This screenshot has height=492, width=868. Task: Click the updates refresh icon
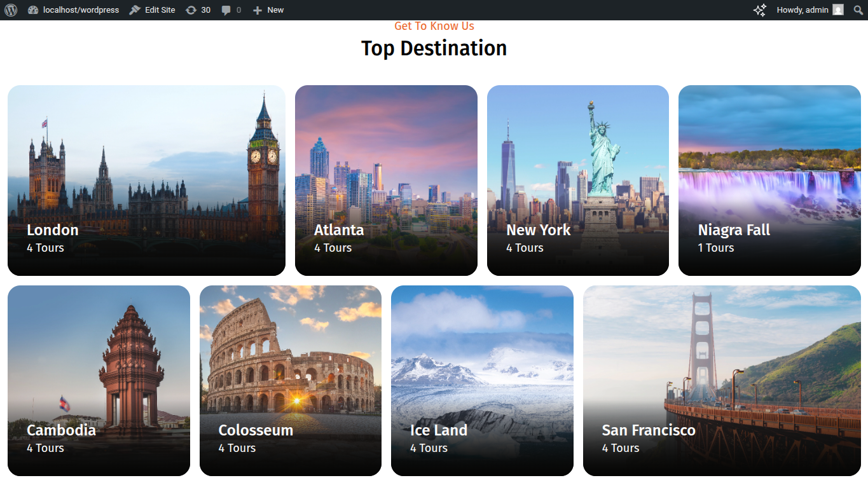click(191, 10)
